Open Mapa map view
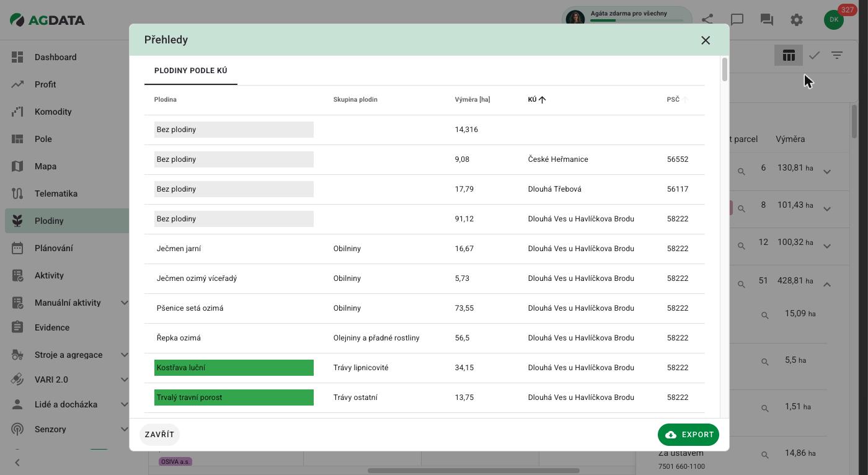Viewport: 868px width, 475px height. [45, 166]
